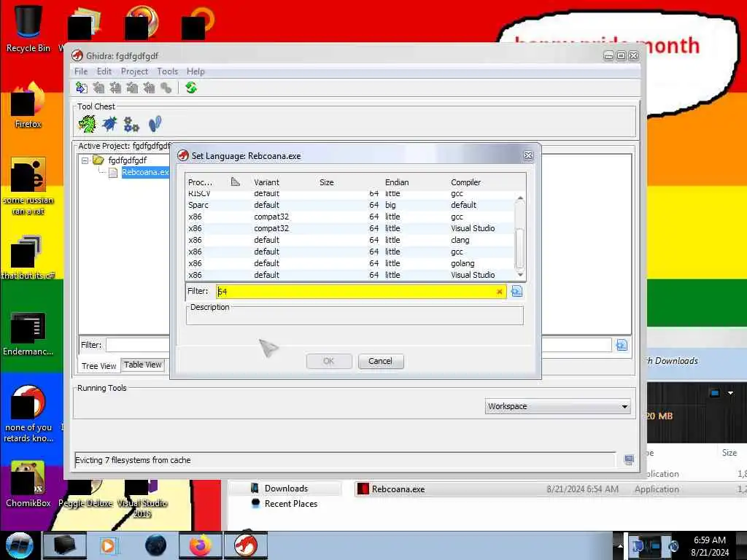Select x86 compat32 gcc language row
Image resolution: width=747 pixels, height=560 pixels.
pyautogui.click(x=350, y=217)
